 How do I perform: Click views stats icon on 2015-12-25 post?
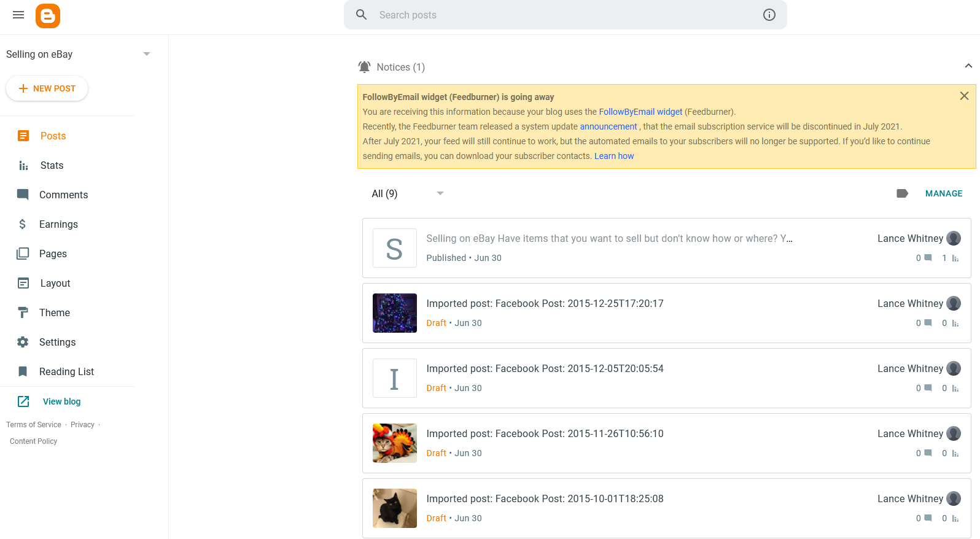(x=955, y=323)
